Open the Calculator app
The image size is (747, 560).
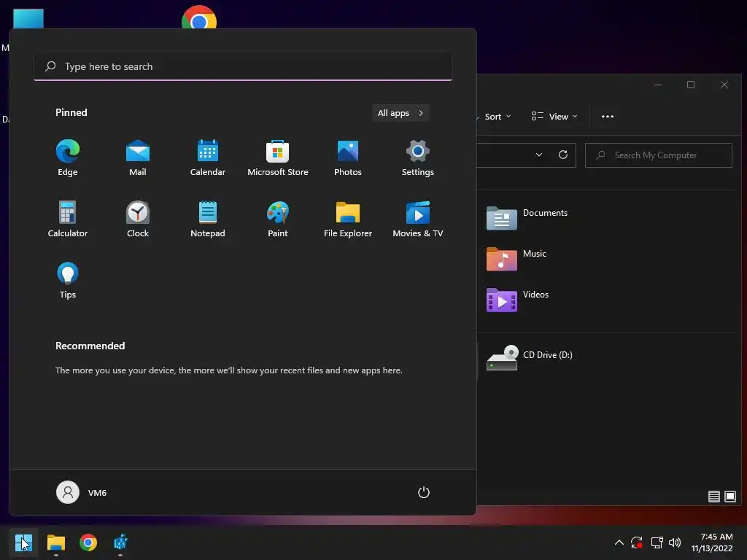click(x=68, y=219)
